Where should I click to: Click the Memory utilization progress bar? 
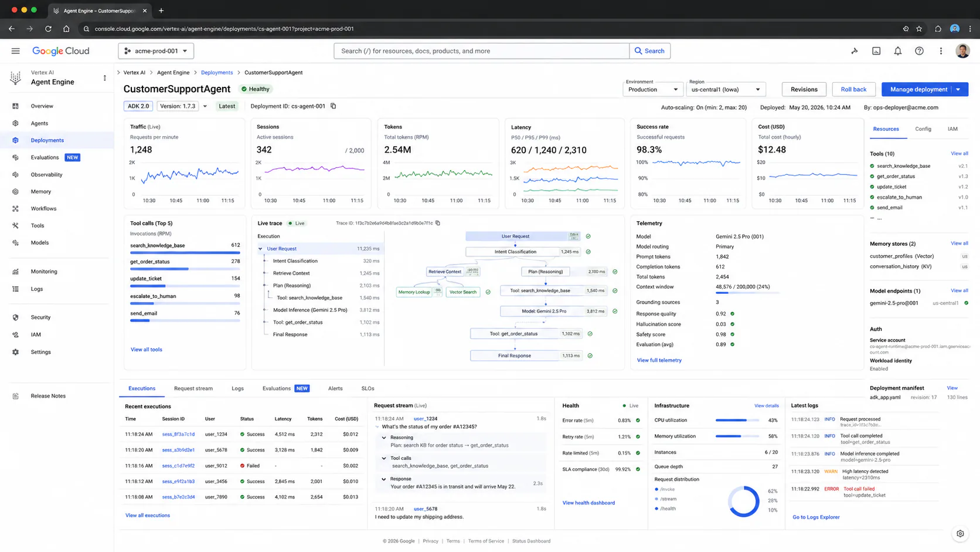click(x=739, y=436)
